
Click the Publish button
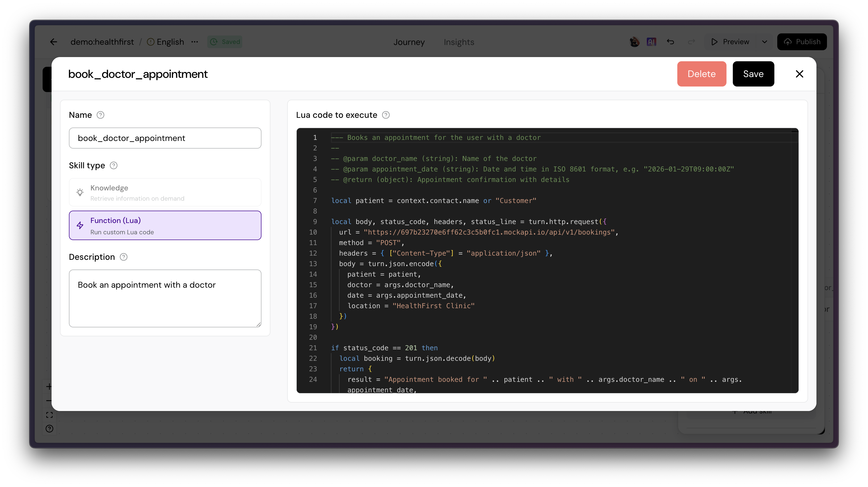[x=802, y=42]
